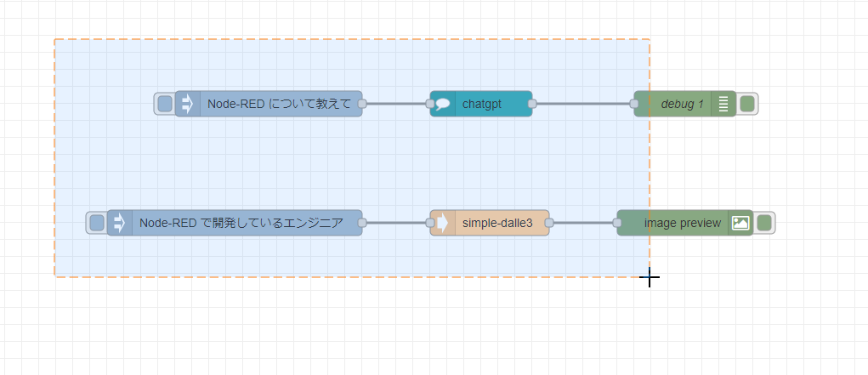This screenshot has height=375, width=868.
Task: Select the image preview node label
Action: pos(682,223)
